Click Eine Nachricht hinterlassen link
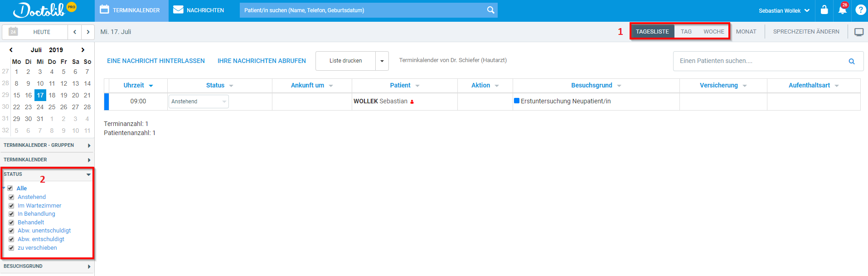Screen dimensions: 868x276 (156, 61)
